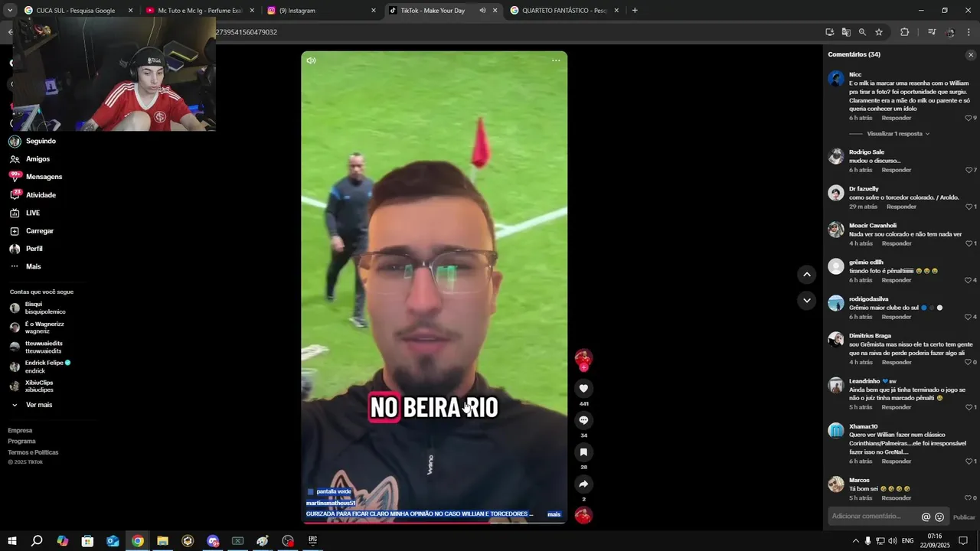Bookmark page with star icon
The image size is (980, 551).
[879, 32]
